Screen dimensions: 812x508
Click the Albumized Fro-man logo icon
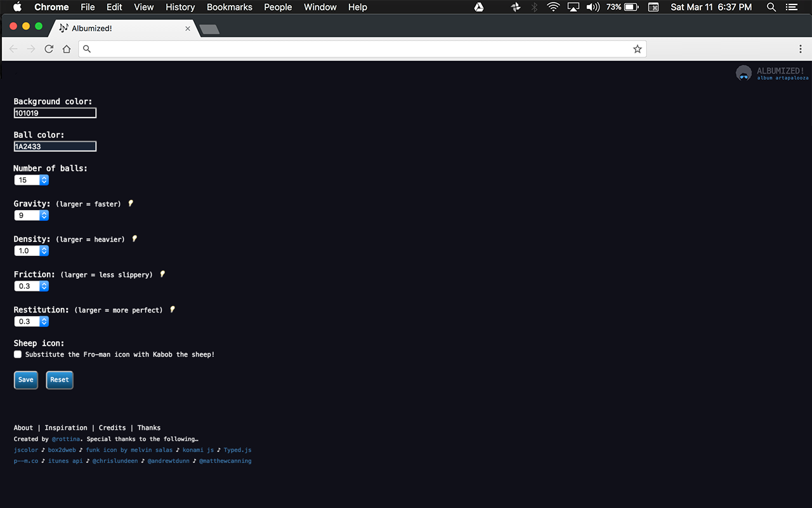point(743,73)
